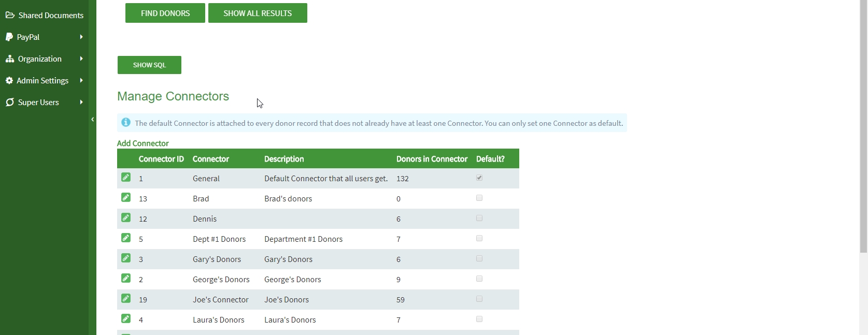Click the Find Donors button
The width and height of the screenshot is (868, 335).
pos(165,13)
